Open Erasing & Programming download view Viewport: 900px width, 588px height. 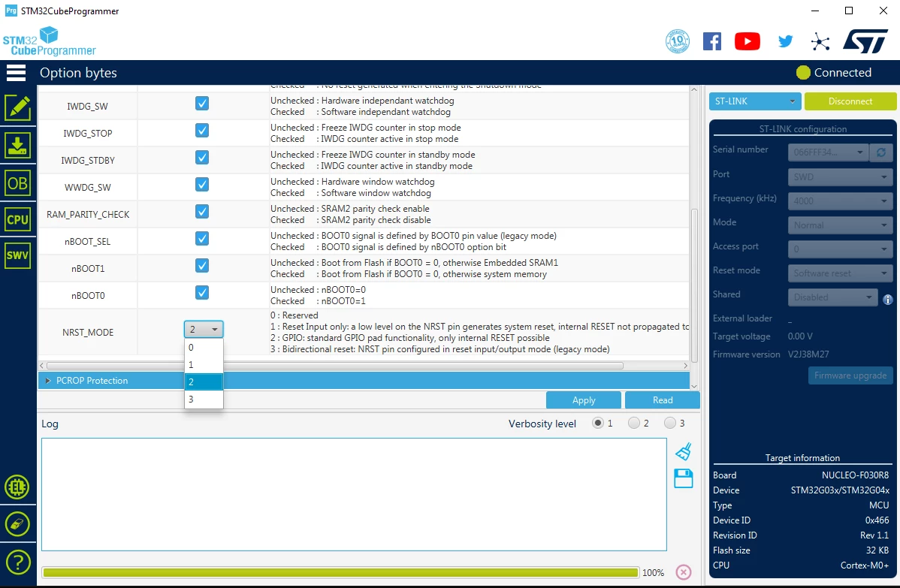click(18, 146)
